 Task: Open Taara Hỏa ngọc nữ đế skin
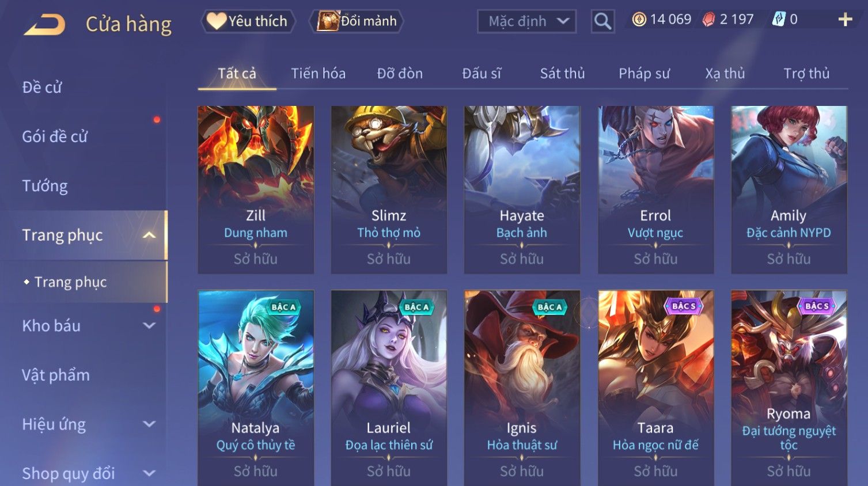click(655, 388)
